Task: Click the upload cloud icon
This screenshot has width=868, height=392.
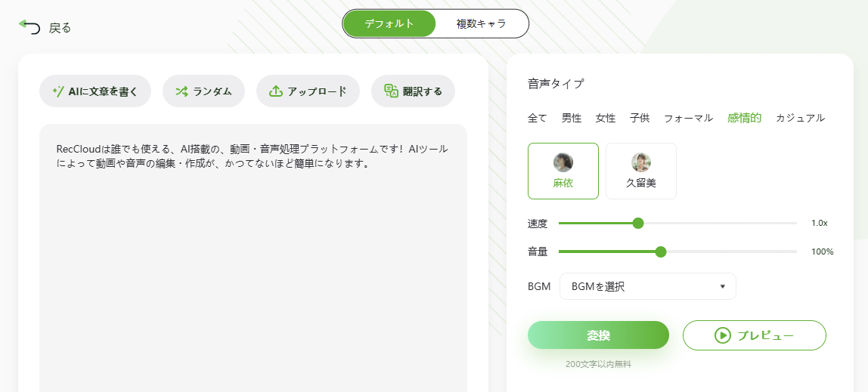Action: click(276, 91)
